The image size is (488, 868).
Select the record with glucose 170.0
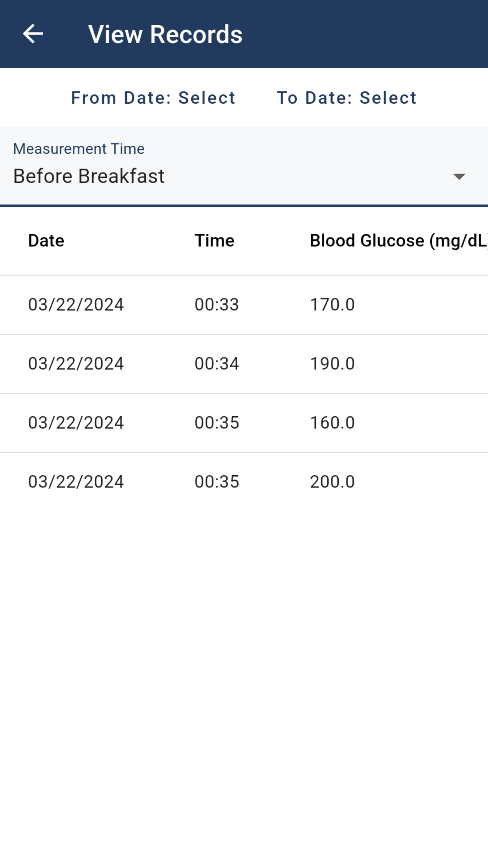pos(244,305)
